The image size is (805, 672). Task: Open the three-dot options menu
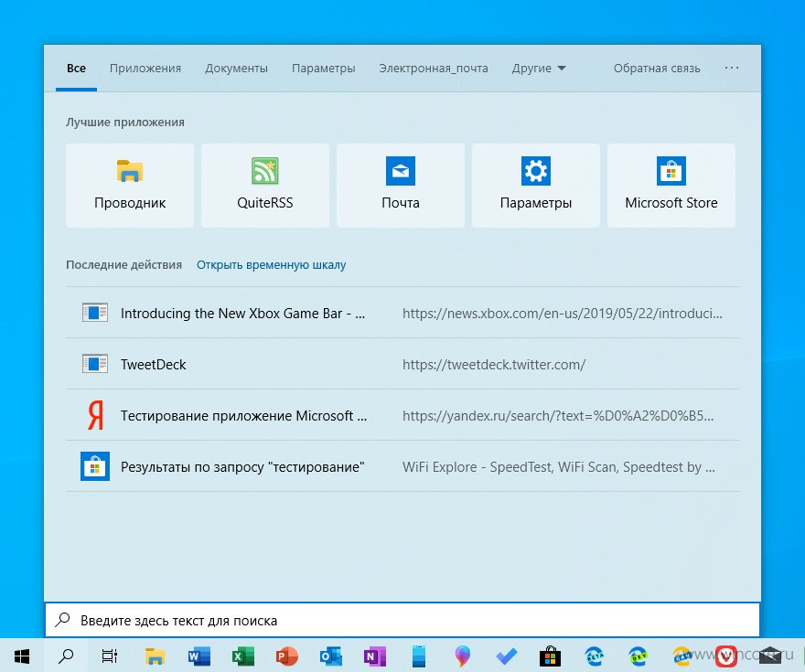[x=732, y=68]
